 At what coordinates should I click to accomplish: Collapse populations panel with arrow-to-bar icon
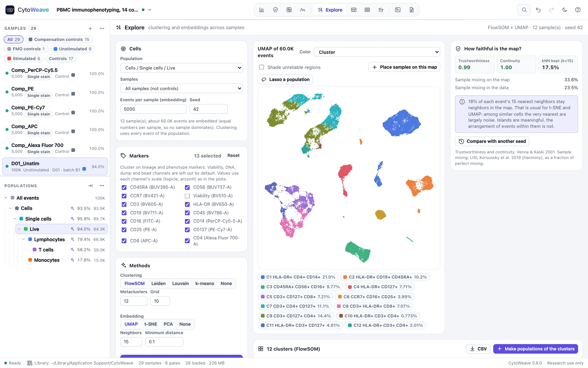[90, 186]
